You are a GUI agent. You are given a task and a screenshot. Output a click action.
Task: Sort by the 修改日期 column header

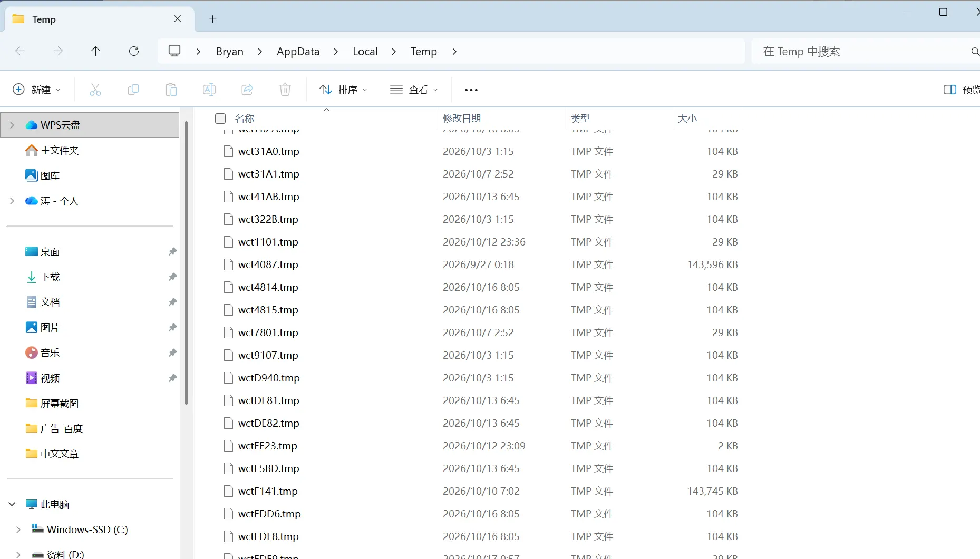point(501,119)
